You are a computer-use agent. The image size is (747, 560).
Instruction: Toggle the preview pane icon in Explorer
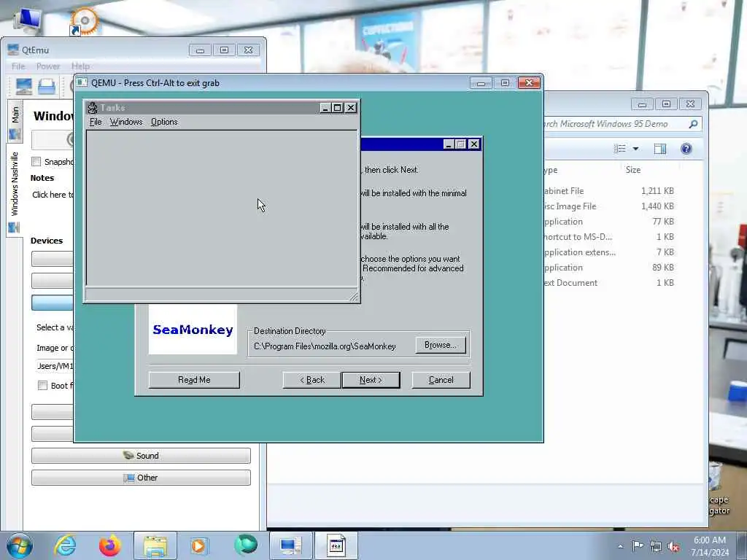click(659, 149)
